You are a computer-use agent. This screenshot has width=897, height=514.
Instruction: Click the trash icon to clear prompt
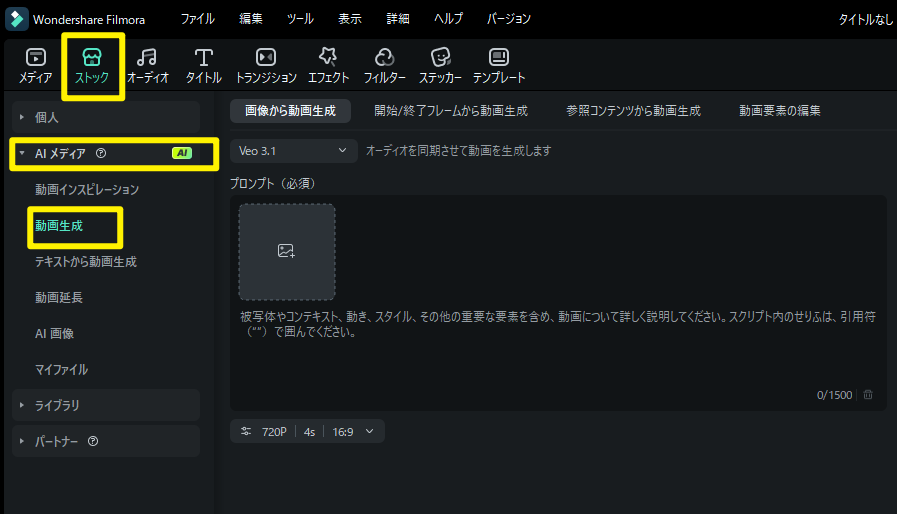coord(868,394)
